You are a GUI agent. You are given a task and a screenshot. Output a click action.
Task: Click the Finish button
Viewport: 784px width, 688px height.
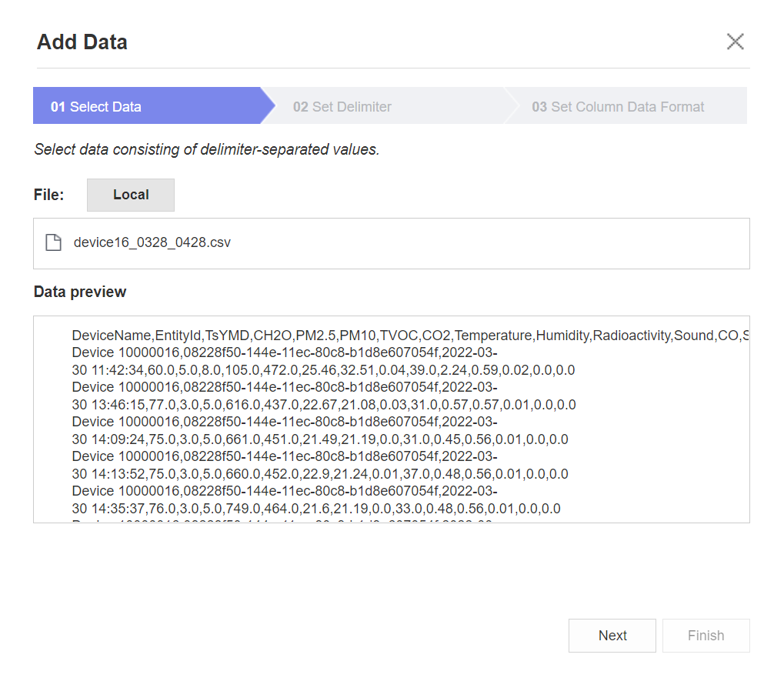pos(706,635)
